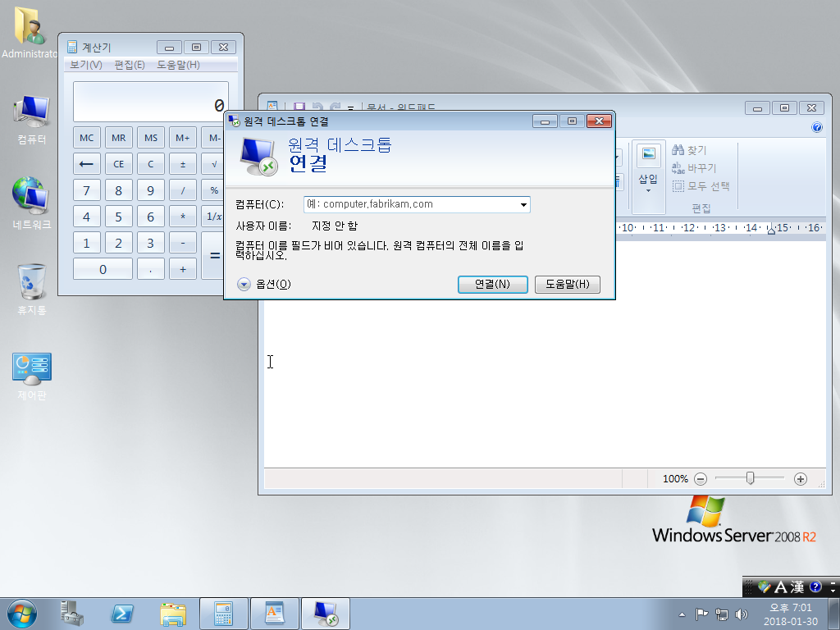
Task: Open the Administrator folder desktop icon
Action: [30, 32]
